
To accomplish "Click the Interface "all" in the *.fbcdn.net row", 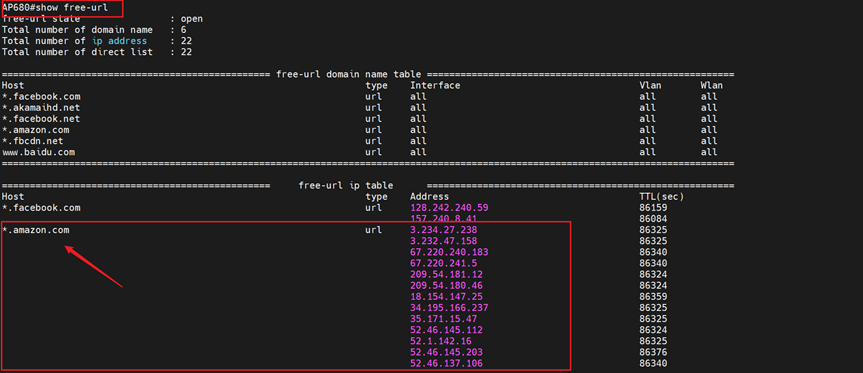I will tap(418, 141).
